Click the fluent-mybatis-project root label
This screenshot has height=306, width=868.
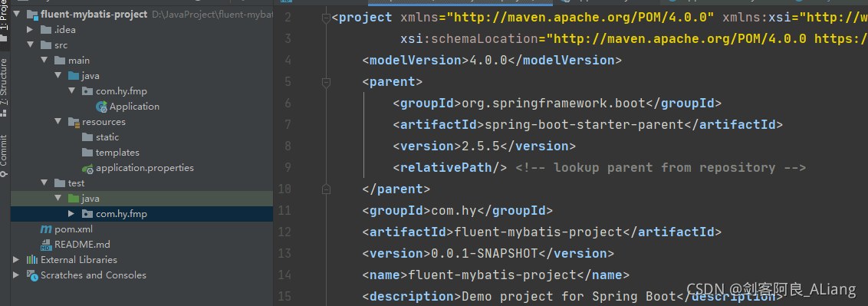94,15
